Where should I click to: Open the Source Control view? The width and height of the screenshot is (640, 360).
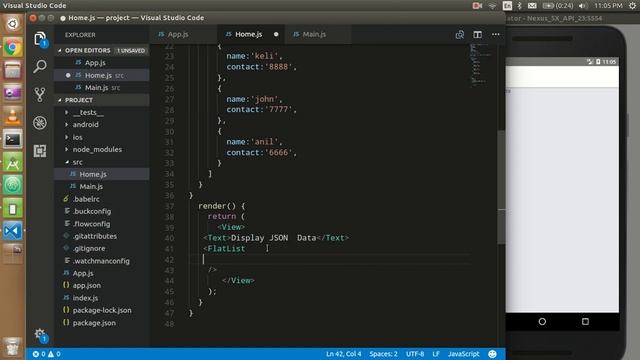(x=40, y=95)
